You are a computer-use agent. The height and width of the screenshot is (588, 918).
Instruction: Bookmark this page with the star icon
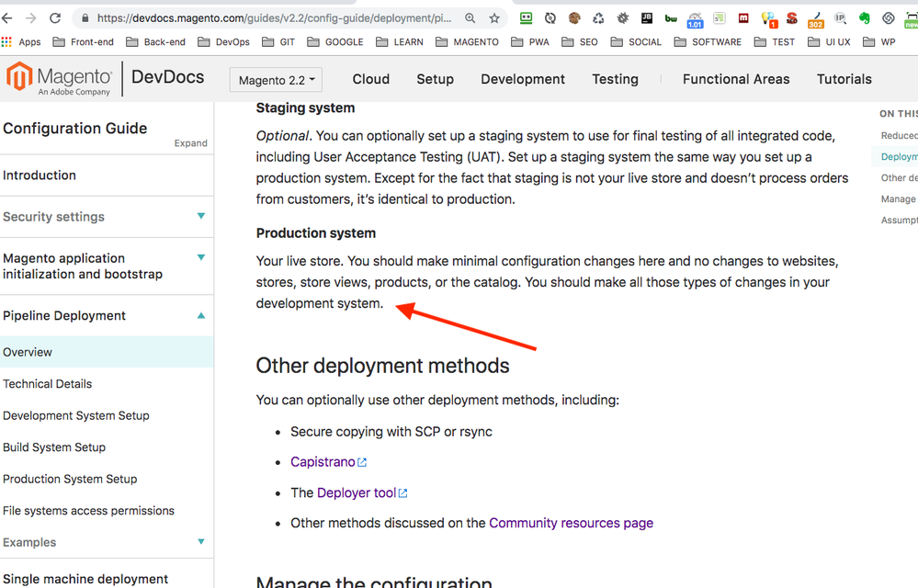494,18
